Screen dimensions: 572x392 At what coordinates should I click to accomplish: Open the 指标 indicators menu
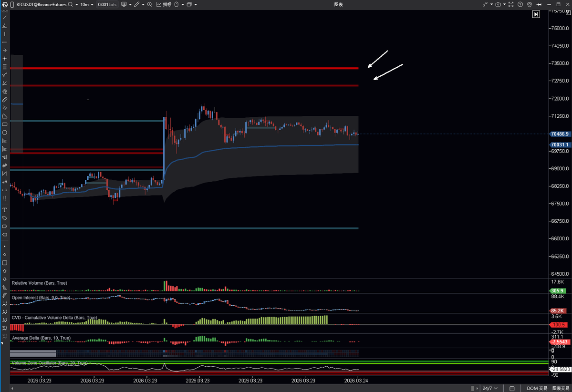pyautogui.click(x=164, y=4)
